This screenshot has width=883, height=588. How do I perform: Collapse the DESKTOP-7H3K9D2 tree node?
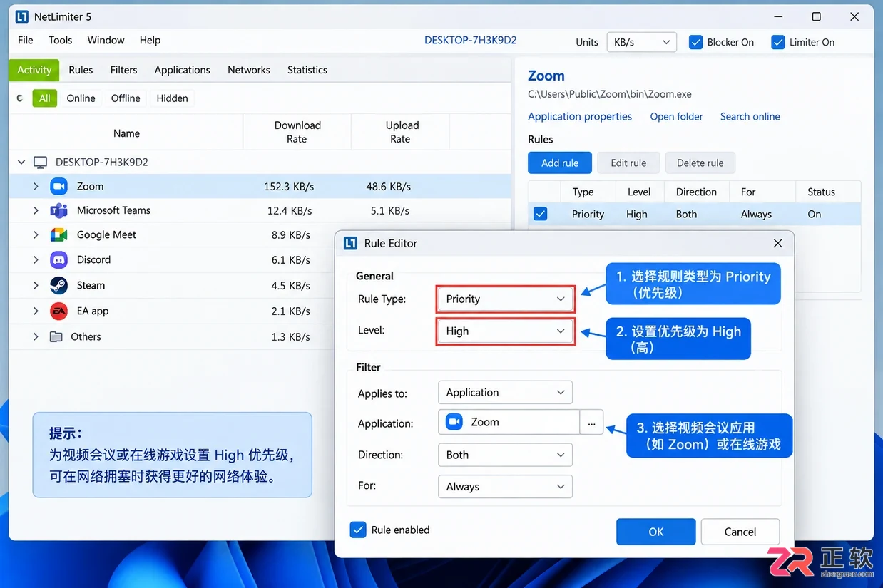pos(21,163)
